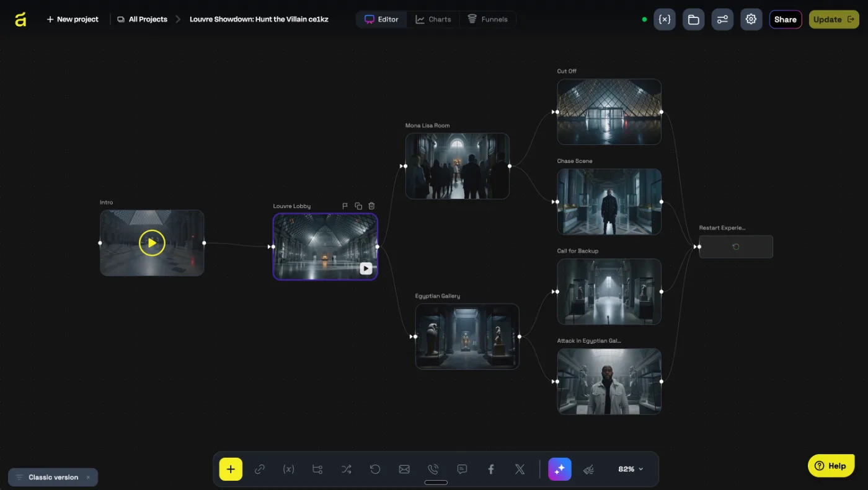Open project settings gear
The width and height of the screenshot is (868, 490).
click(x=751, y=19)
